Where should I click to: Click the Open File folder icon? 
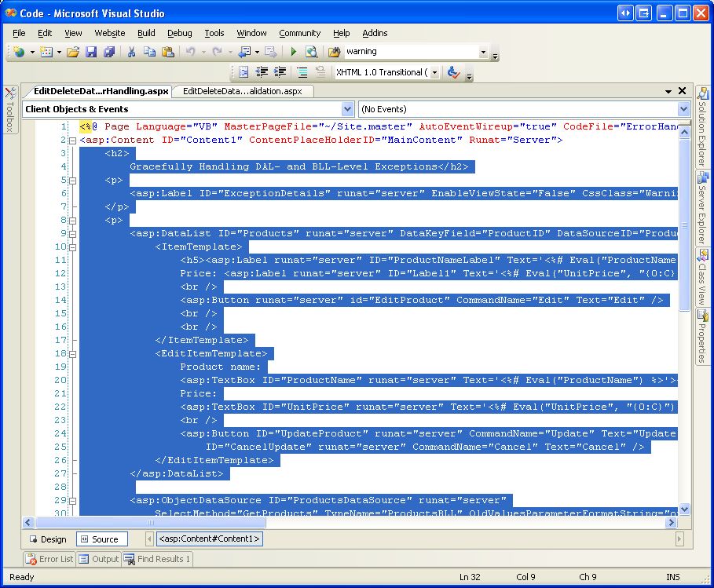(x=73, y=52)
